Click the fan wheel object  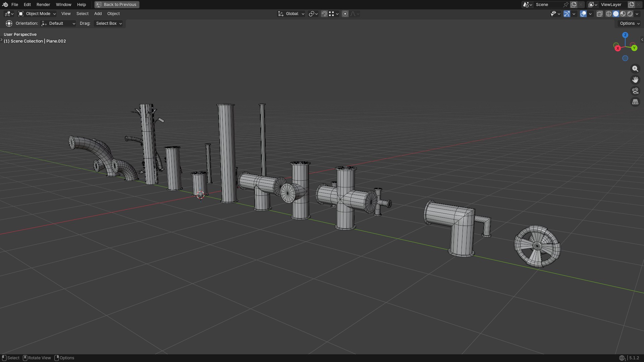point(537,246)
